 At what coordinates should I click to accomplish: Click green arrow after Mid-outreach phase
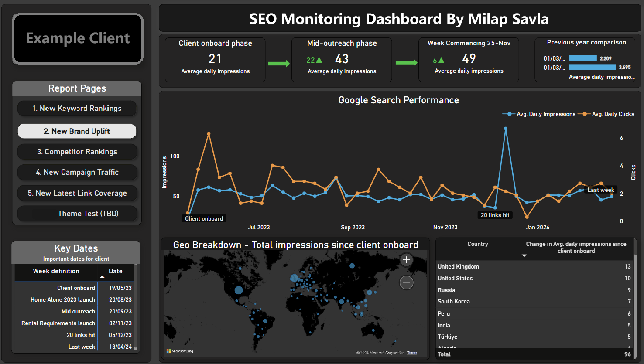point(406,63)
